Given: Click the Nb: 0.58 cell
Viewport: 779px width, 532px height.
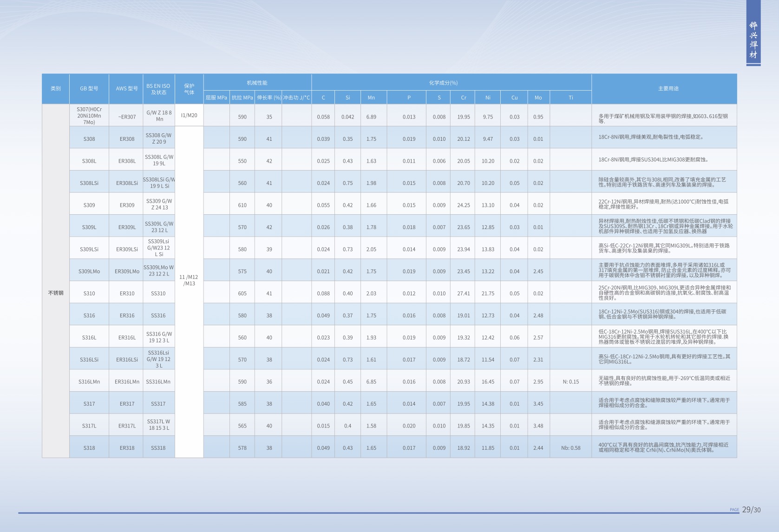Looking at the screenshot, I should pos(570,448).
